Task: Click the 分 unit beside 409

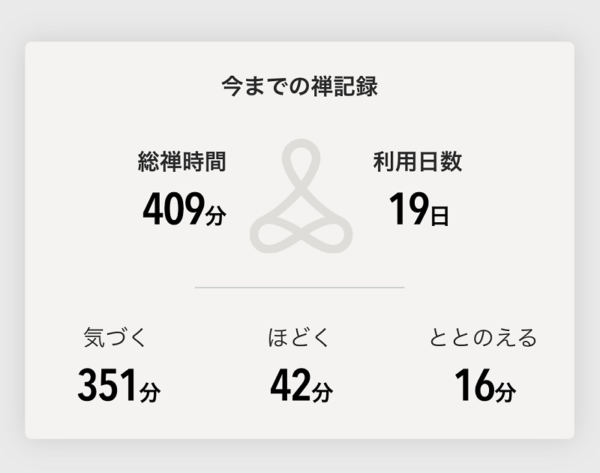Action: pos(216,215)
